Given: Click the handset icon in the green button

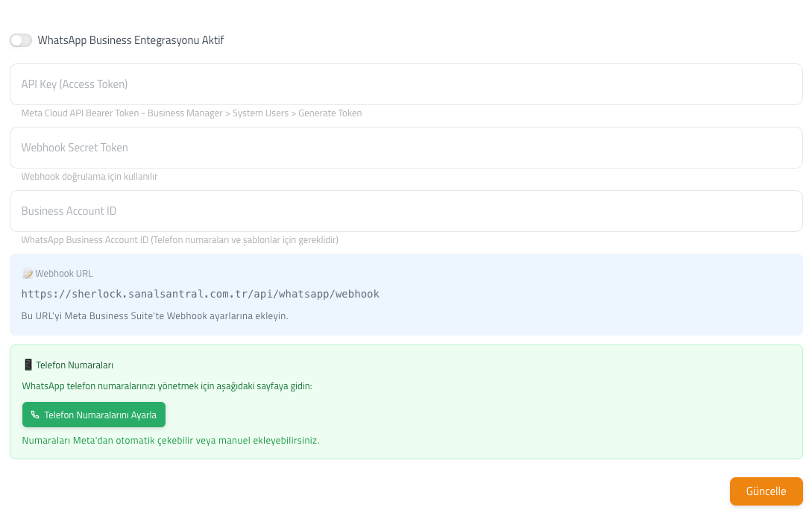Looking at the screenshot, I should (35, 415).
